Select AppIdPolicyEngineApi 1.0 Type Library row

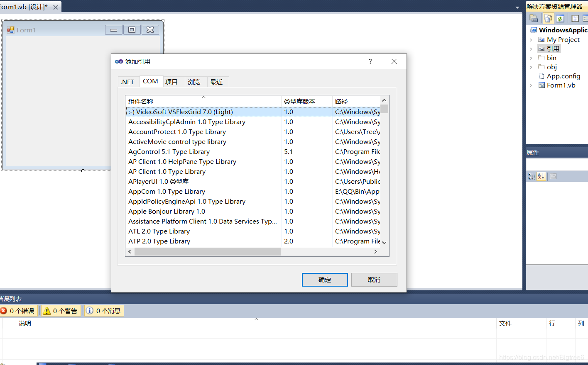point(253,201)
